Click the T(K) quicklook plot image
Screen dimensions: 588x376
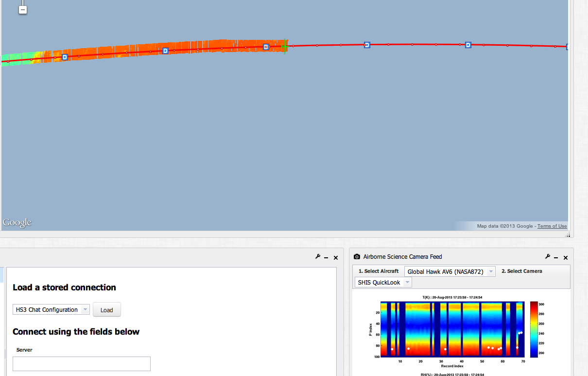(x=452, y=329)
